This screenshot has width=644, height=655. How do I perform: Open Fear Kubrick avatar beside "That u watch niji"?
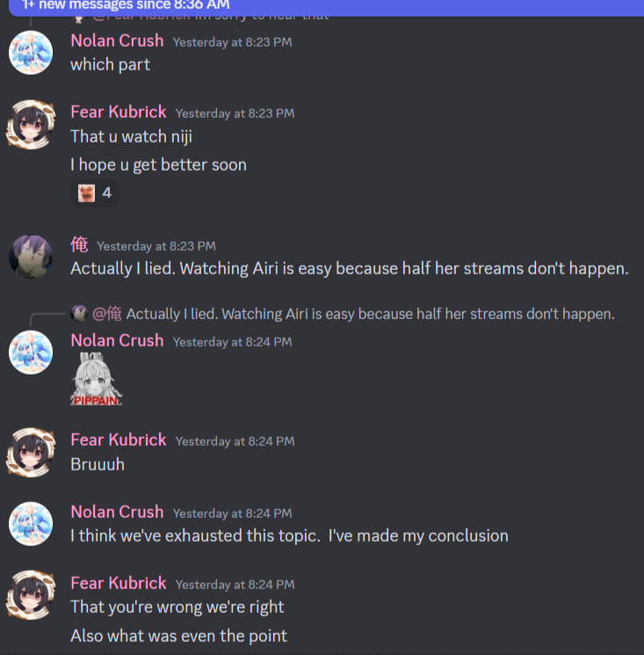point(31,124)
